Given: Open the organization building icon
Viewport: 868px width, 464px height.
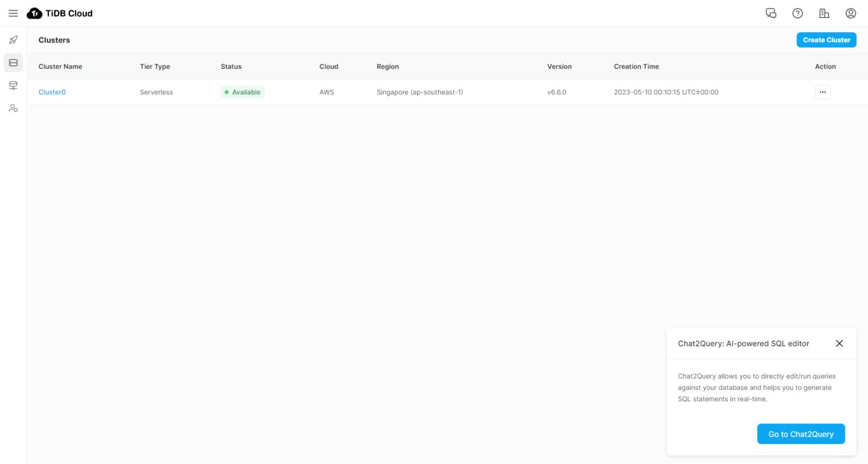Looking at the screenshot, I should coord(824,13).
